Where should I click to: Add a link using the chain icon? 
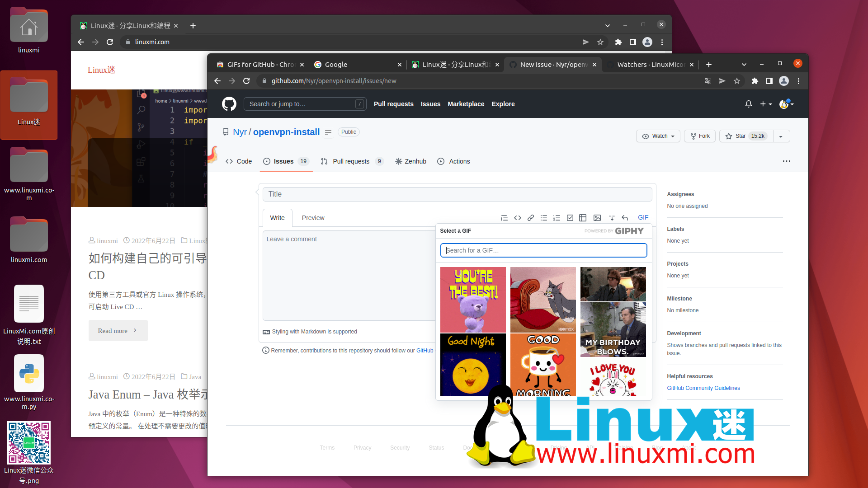(x=531, y=218)
